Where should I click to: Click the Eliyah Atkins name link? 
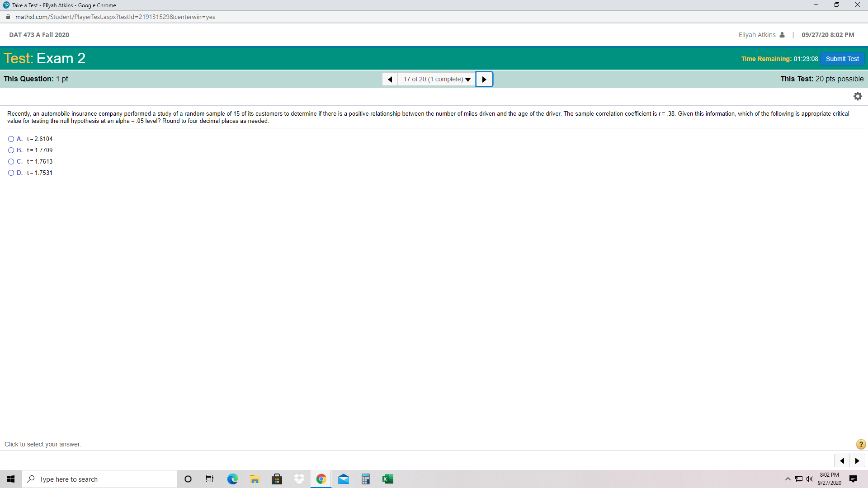[x=758, y=34]
